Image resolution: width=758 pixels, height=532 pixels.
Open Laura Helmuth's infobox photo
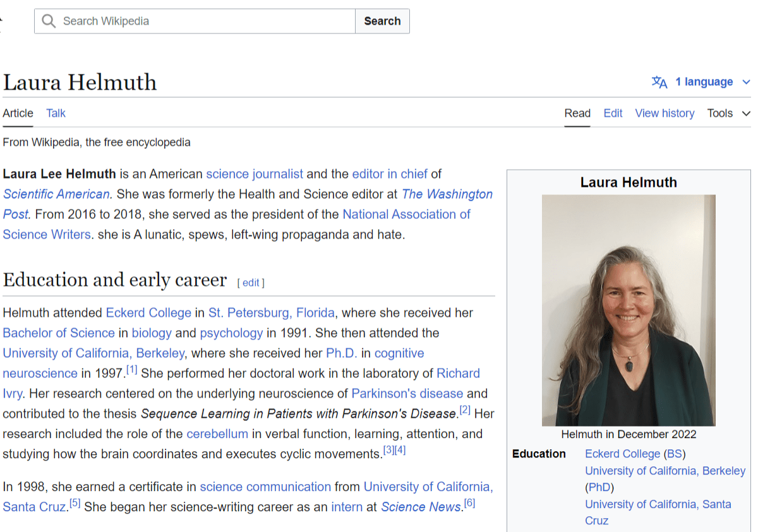[x=629, y=310]
